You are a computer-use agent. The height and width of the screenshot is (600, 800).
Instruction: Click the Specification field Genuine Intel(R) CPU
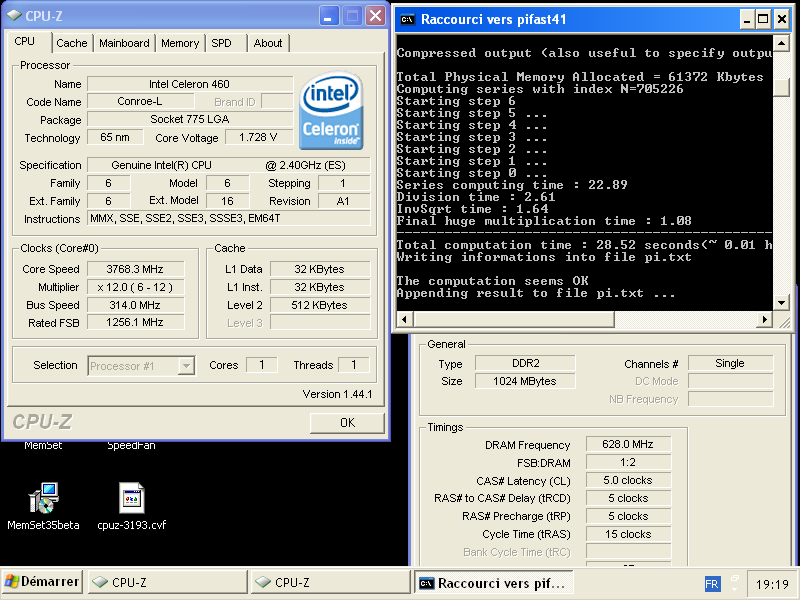coord(229,165)
